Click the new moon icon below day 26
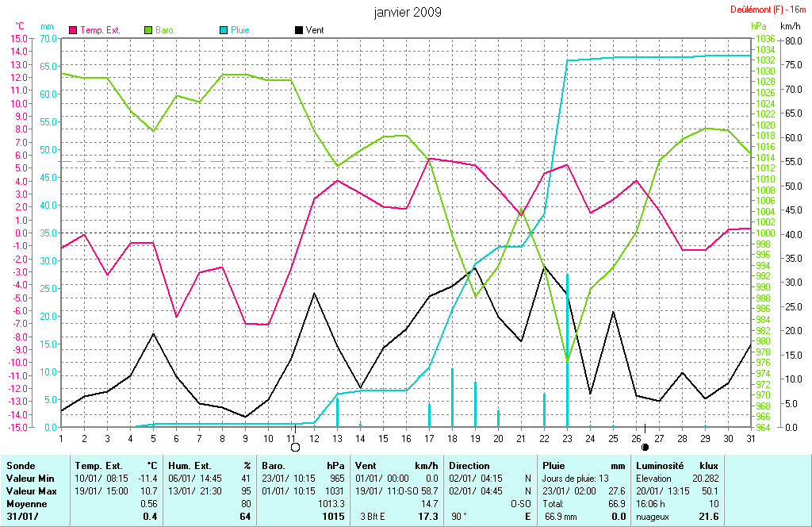Image resolution: width=812 pixels, height=527 pixels. 644,447
